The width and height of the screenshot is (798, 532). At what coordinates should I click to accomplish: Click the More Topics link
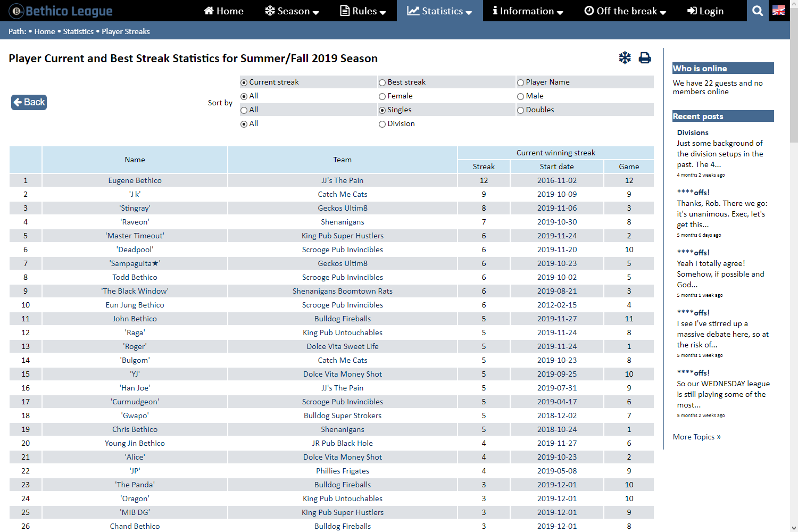(x=696, y=437)
